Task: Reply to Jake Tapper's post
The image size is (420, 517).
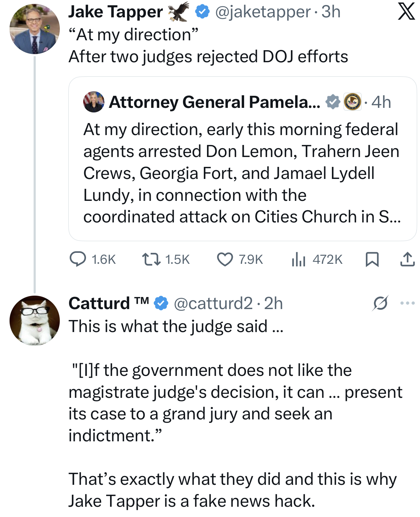Action: (x=78, y=259)
